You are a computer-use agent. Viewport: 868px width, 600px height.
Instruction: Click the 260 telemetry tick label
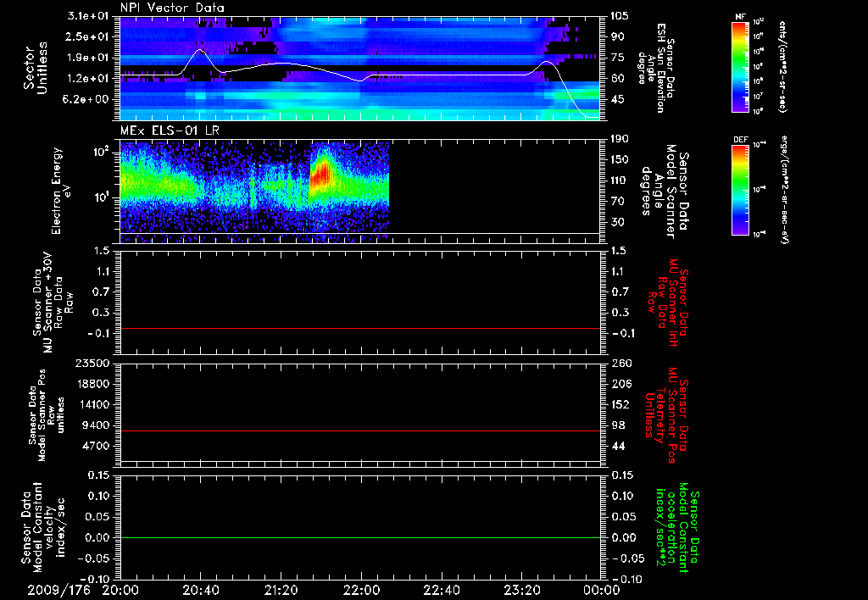pyautogui.click(x=620, y=364)
